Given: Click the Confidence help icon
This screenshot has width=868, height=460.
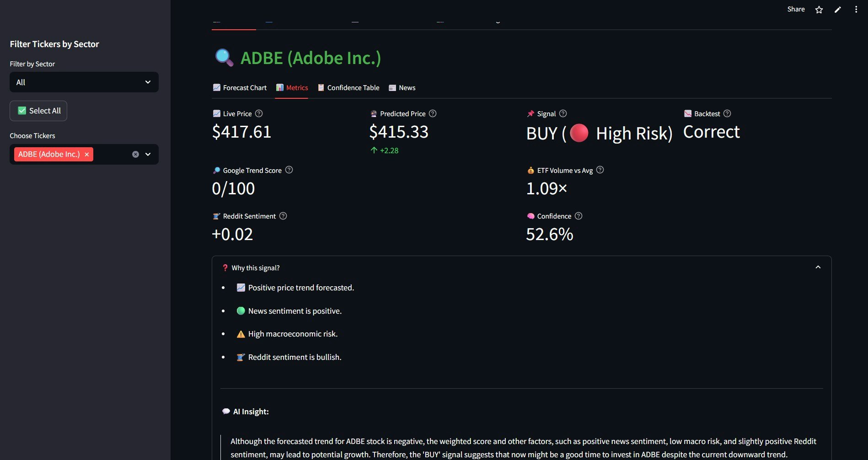Looking at the screenshot, I should [579, 216].
